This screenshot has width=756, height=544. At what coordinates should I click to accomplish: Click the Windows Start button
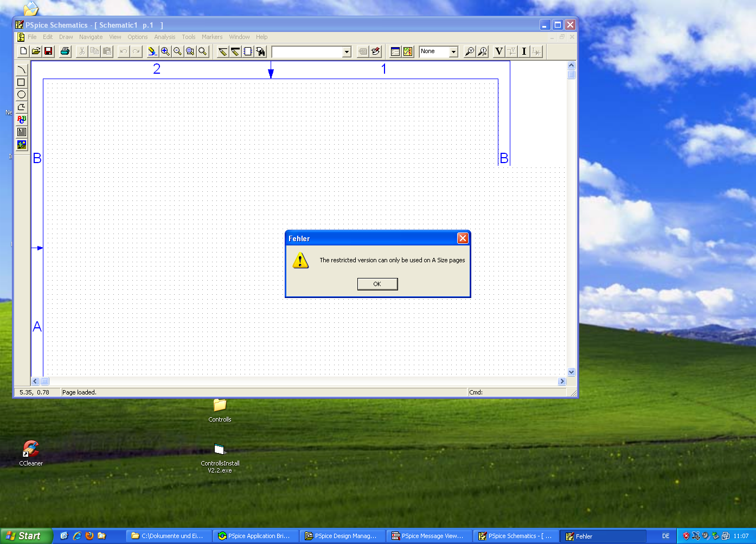point(26,536)
